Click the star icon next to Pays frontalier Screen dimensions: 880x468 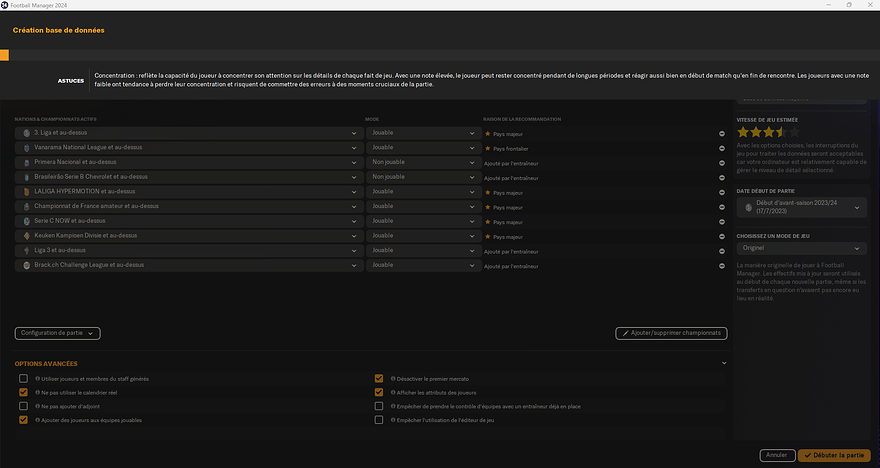coord(488,148)
